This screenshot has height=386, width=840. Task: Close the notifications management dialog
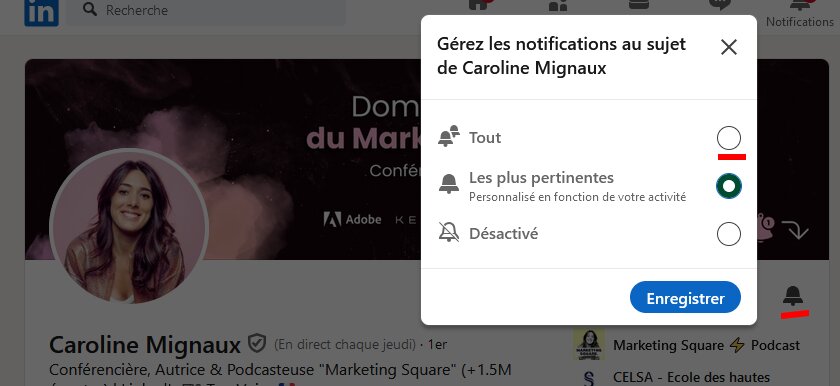[x=729, y=47]
